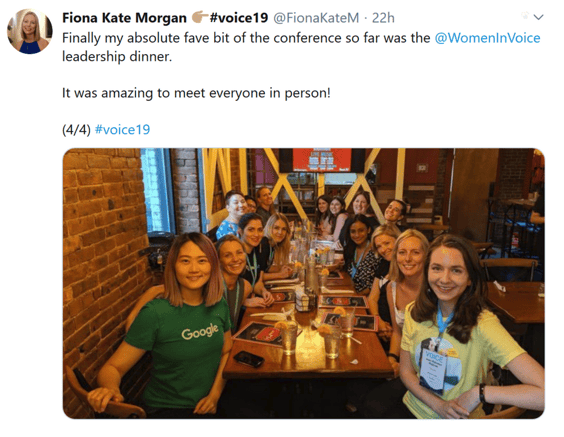Click the black phone on the table
564x437 pixels.
(249, 358)
